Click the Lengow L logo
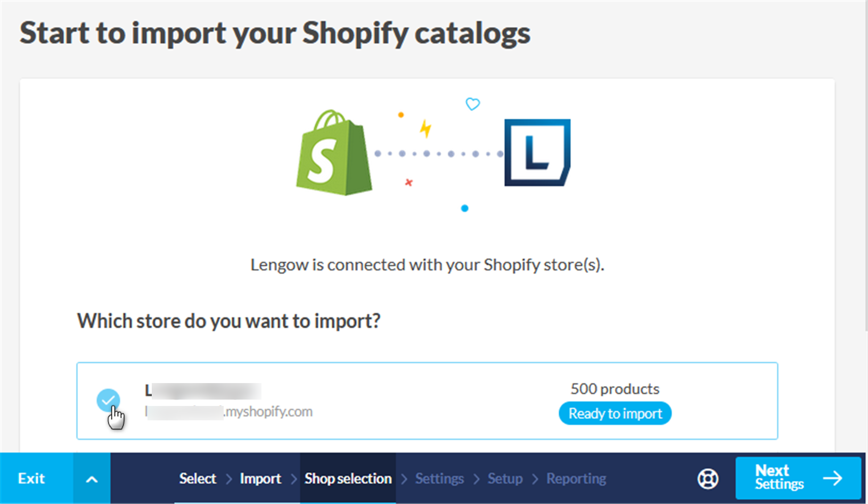Screen dimensions: 868x504 point(537,152)
